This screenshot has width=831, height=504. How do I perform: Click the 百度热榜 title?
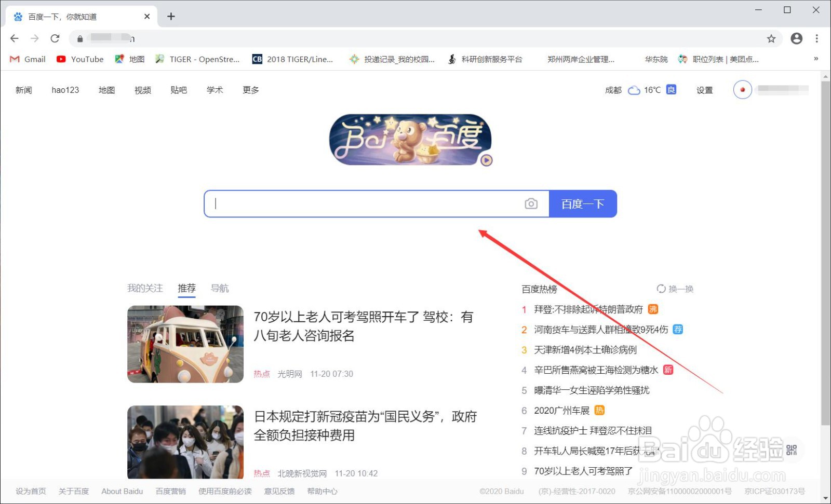click(x=539, y=289)
